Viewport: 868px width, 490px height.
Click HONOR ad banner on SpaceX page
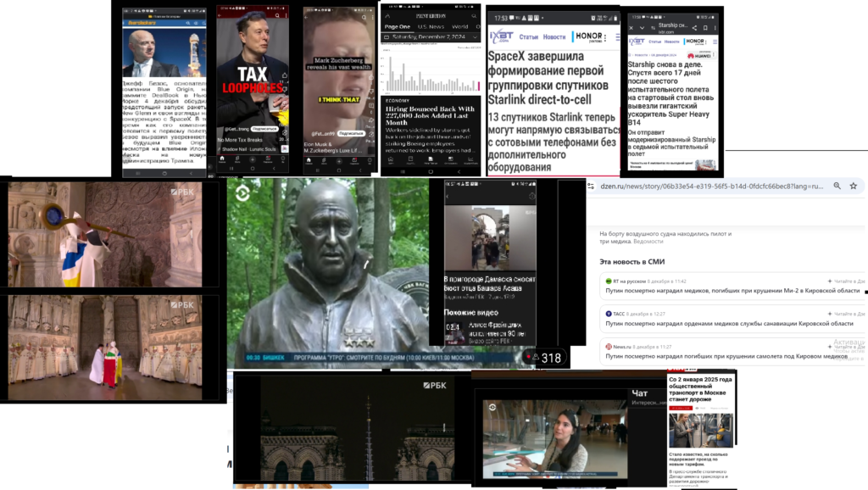click(590, 37)
